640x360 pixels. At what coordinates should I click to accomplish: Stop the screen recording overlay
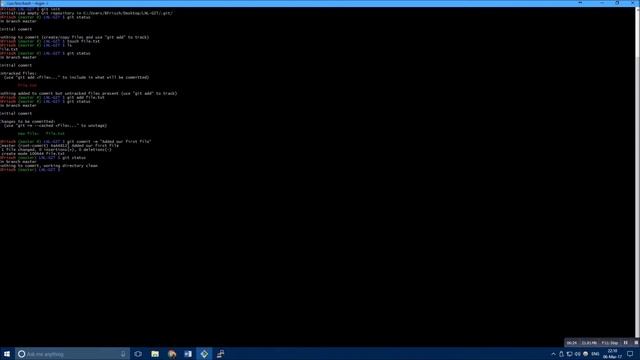[x=636, y=343]
